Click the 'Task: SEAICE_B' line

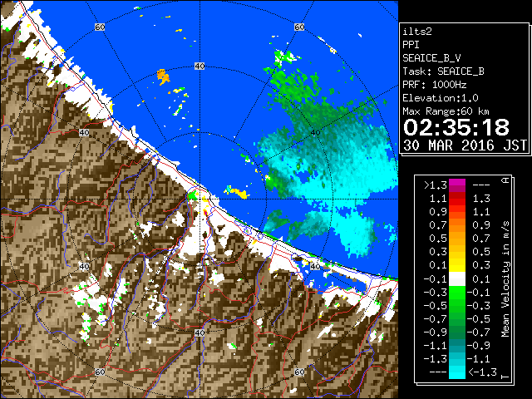[x=443, y=71]
